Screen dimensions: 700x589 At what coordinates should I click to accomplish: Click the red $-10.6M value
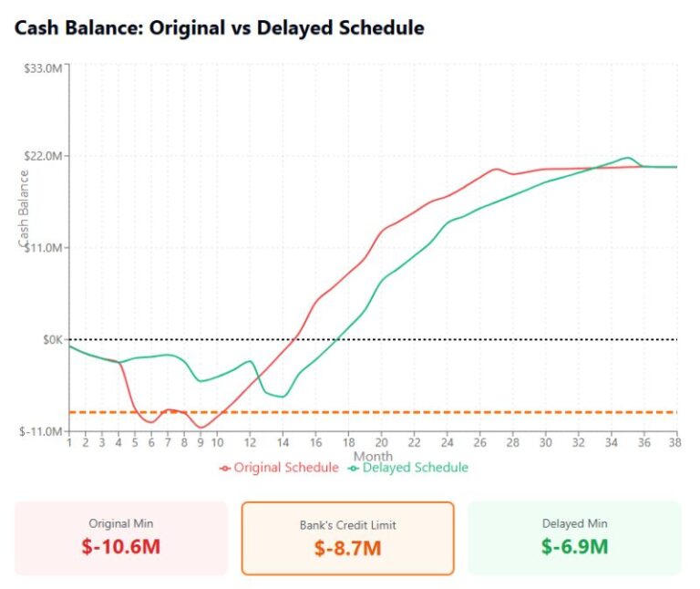[120, 547]
